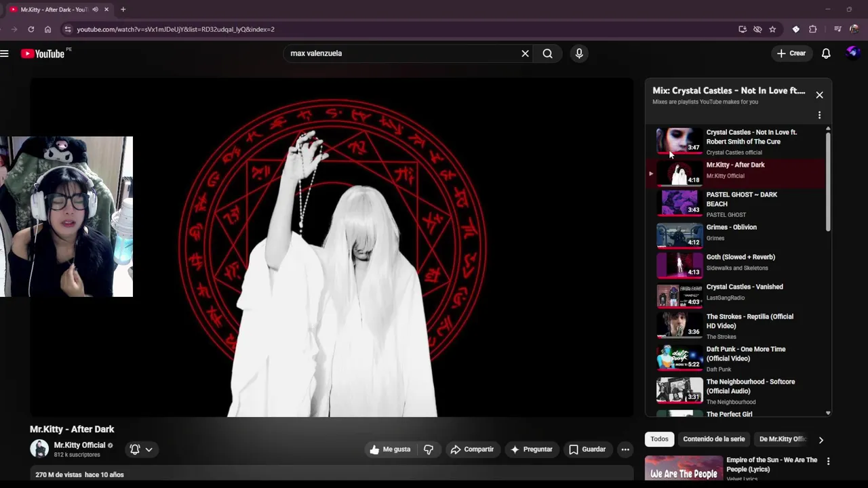Viewport: 868px width, 488px height.
Task: Open the tracking protection eye icon
Action: (757, 29)
